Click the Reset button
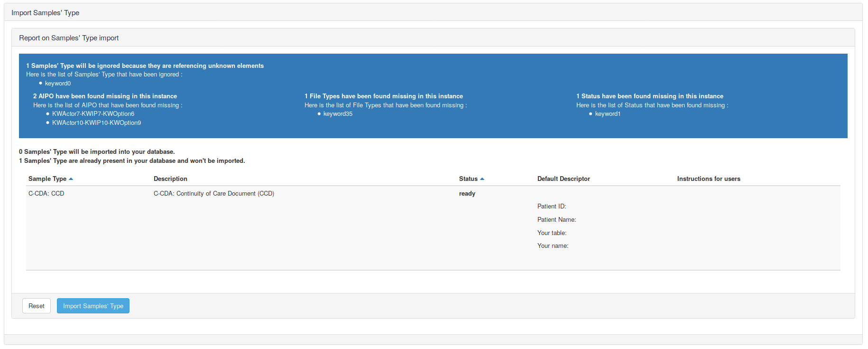 [x=36, y=306]
